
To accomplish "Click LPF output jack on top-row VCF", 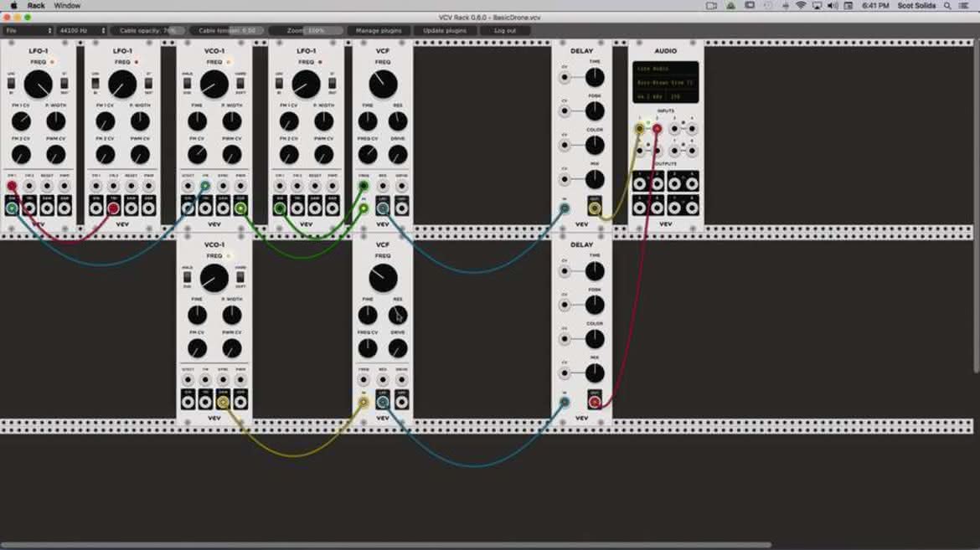I will click(x=383, y=208).
